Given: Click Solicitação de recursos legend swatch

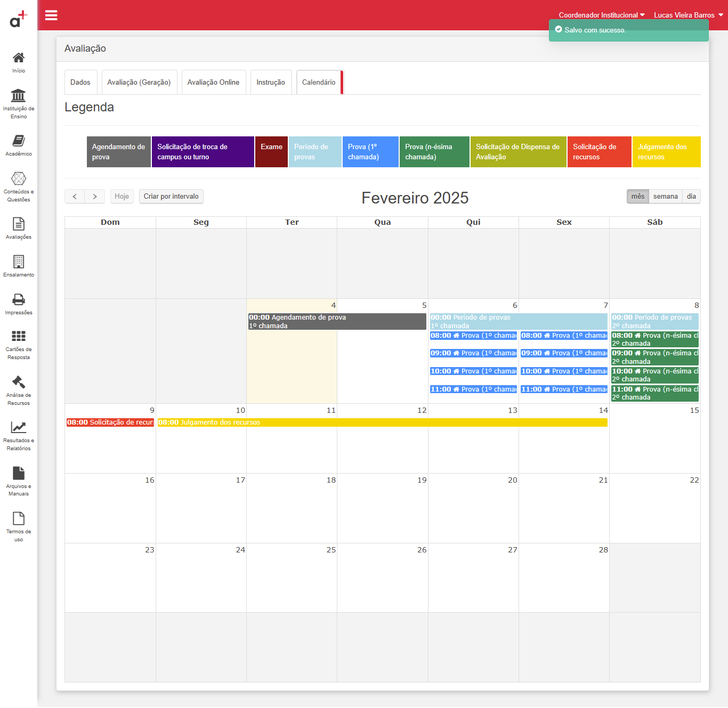Looking at the screenshot, I should pyautogui.click(x=600, y=152).
